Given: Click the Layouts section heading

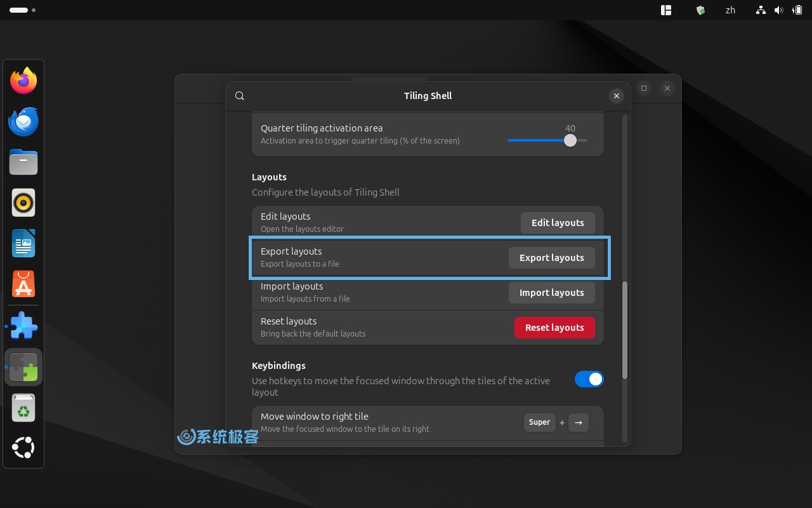Looking at the screenshot, I should pyautogui.click(x=269, y=177).
